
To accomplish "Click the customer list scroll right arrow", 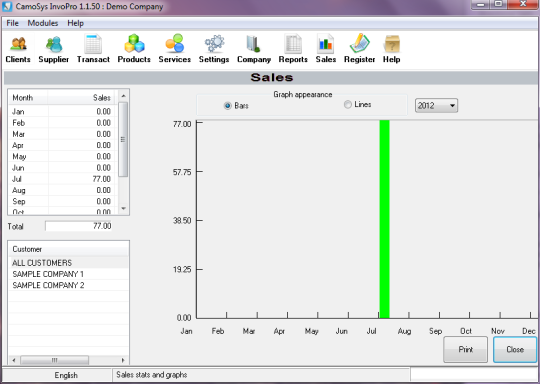I will coord(123,360).
